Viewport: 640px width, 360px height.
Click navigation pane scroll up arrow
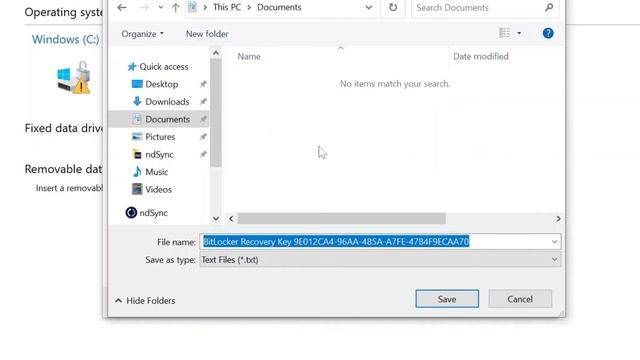216,53
